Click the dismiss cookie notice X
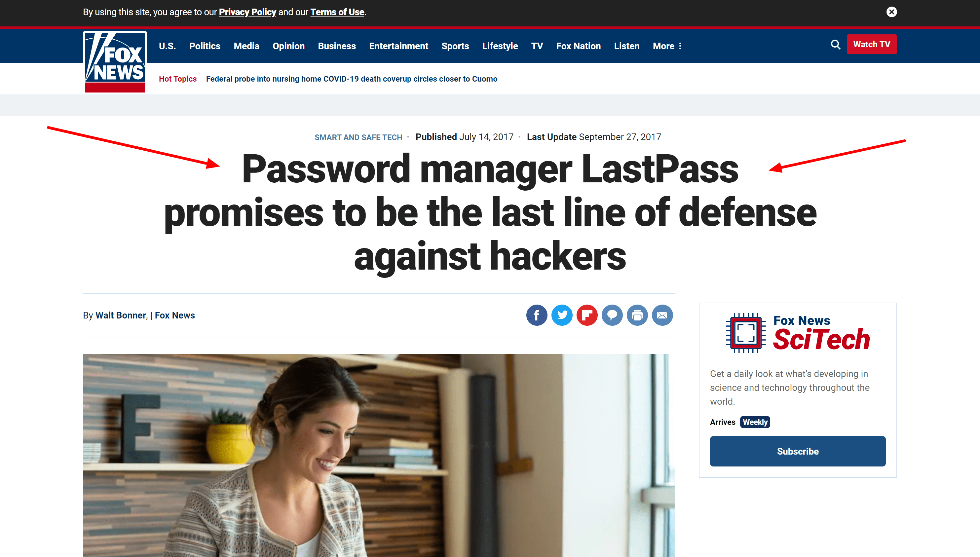 coord(892,12)
